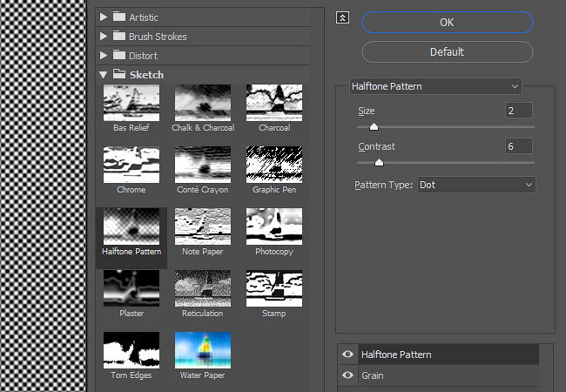566x392 pixels.
Task: Select the Plaster filter thumbnail
Action: coord(131,288)
